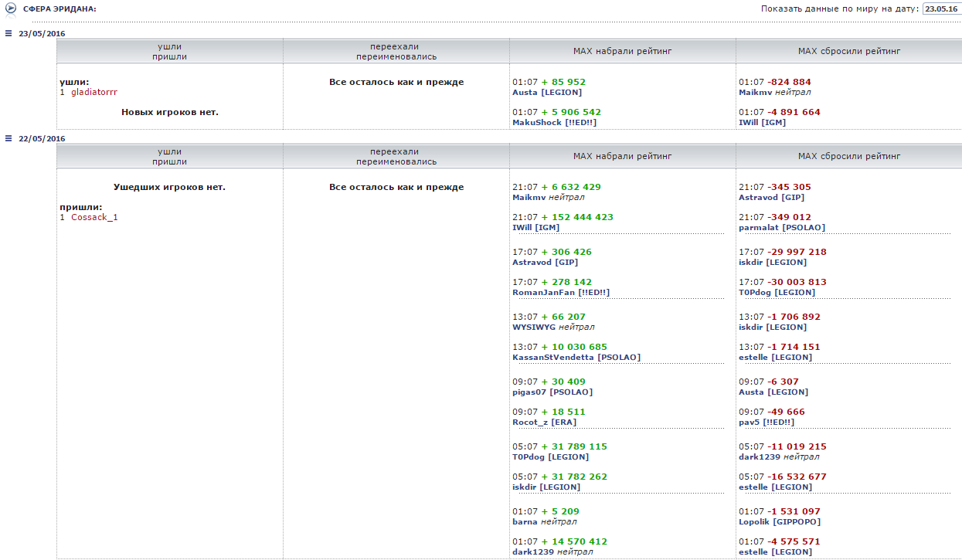The height and width of the screenshot is (560, 962).
Task: Collapse the 22/05/2016 section
Action: pyautogui.click(x=8, y=138)
